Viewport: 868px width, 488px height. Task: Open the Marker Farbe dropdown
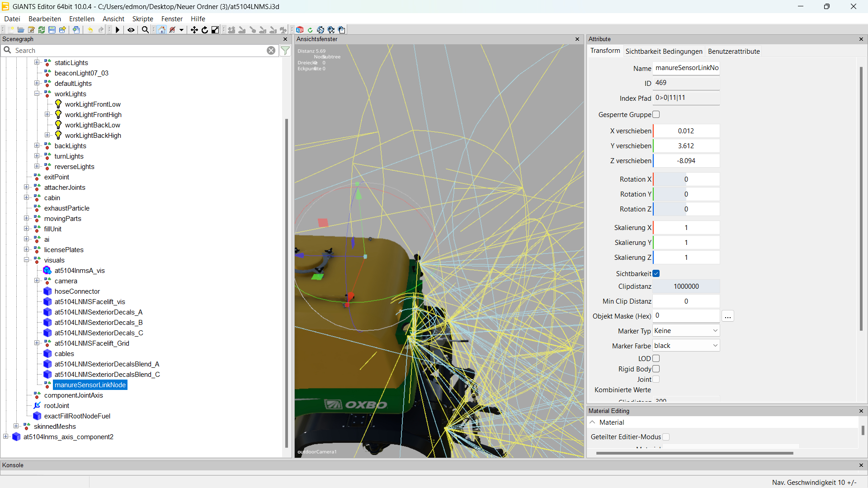tap(686, 346)
